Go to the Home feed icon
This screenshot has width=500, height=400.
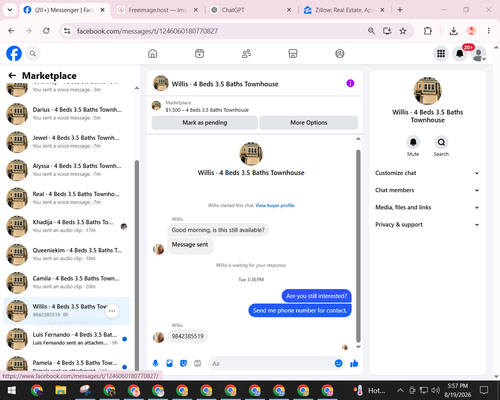click(x=153, y=53)
